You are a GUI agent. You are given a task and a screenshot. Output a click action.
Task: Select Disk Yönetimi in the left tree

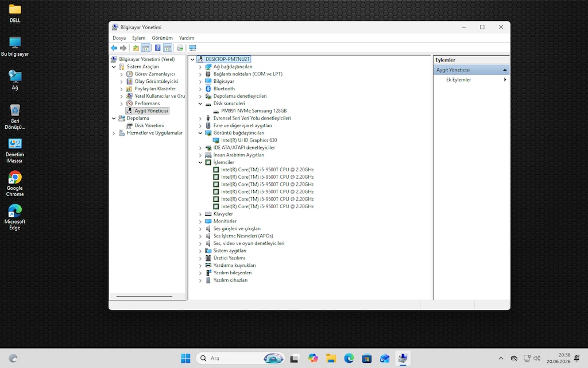(149, 125)
